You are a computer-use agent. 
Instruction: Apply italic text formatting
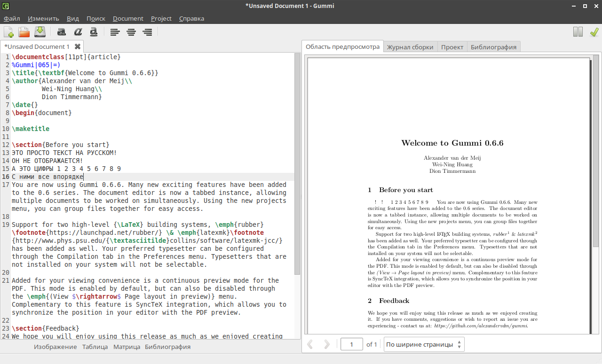78,32
